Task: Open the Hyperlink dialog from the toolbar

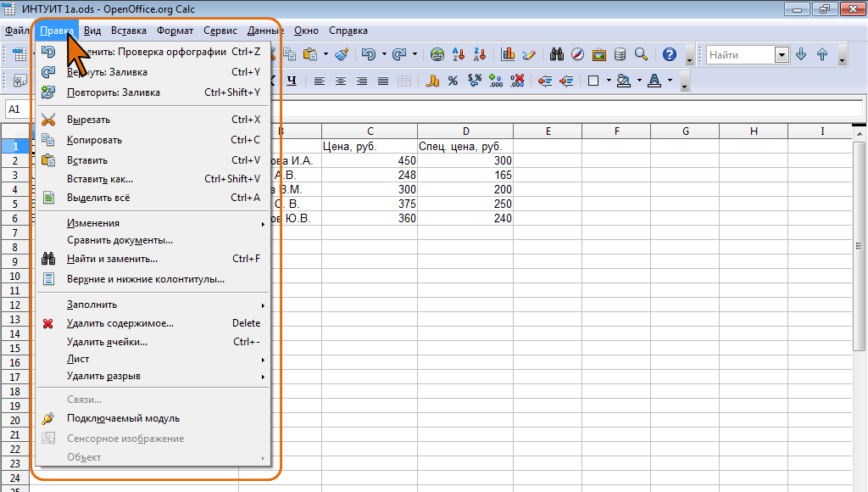Action: 437,54
